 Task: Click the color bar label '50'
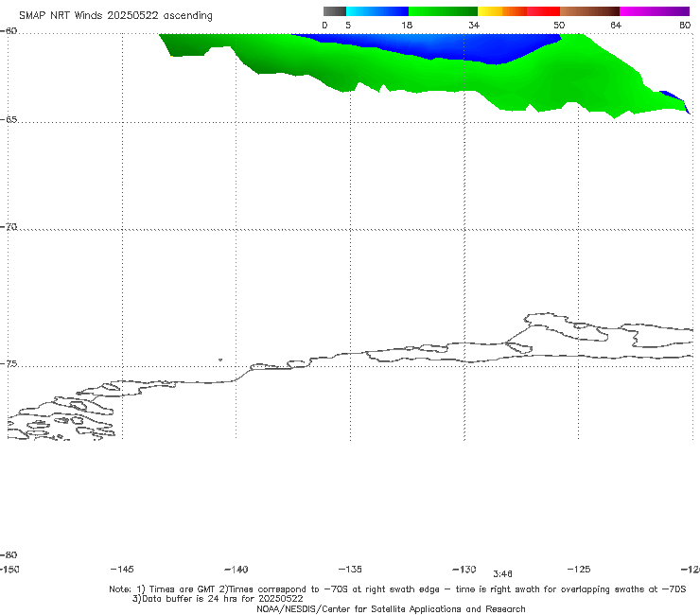(559, 25)
